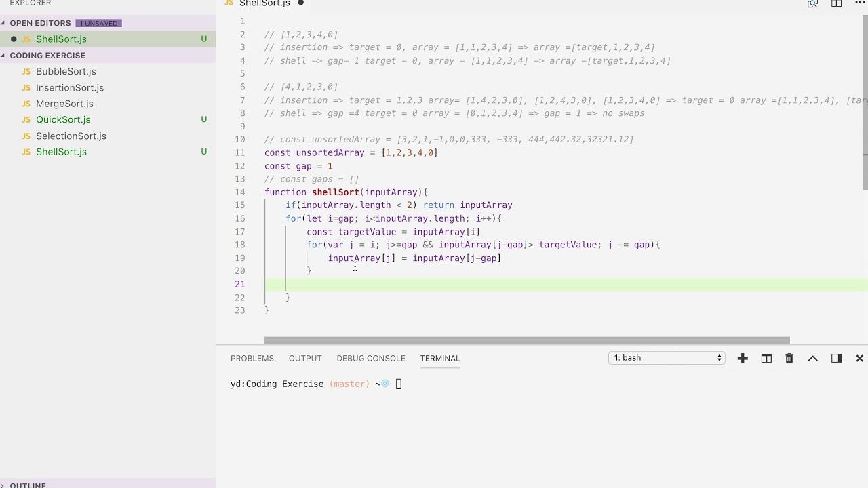Click 'const gap = 1' line
This screenshot has width=868, height=488.
coord(298,166)
